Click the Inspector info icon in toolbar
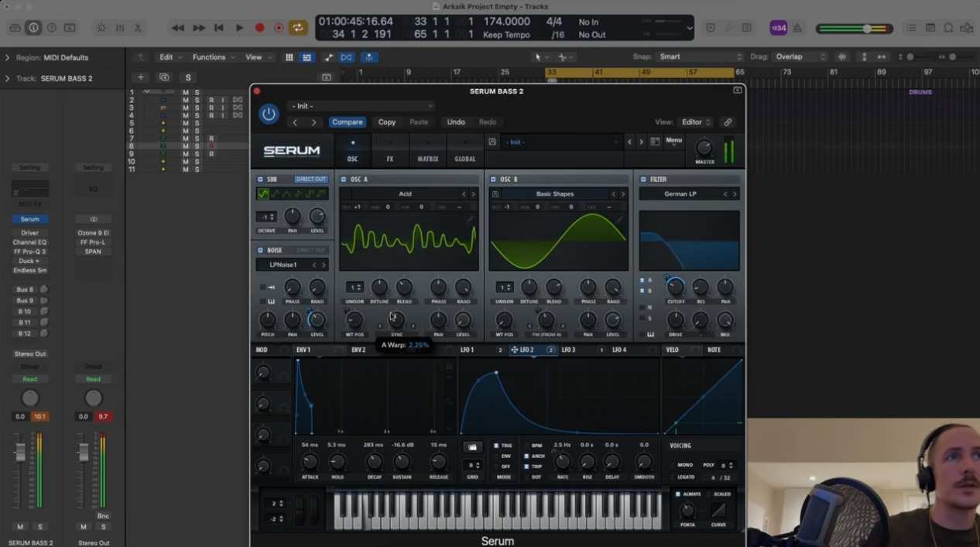Image resolution: width=980 pixels, height=547 pixels. pos(33,28)
